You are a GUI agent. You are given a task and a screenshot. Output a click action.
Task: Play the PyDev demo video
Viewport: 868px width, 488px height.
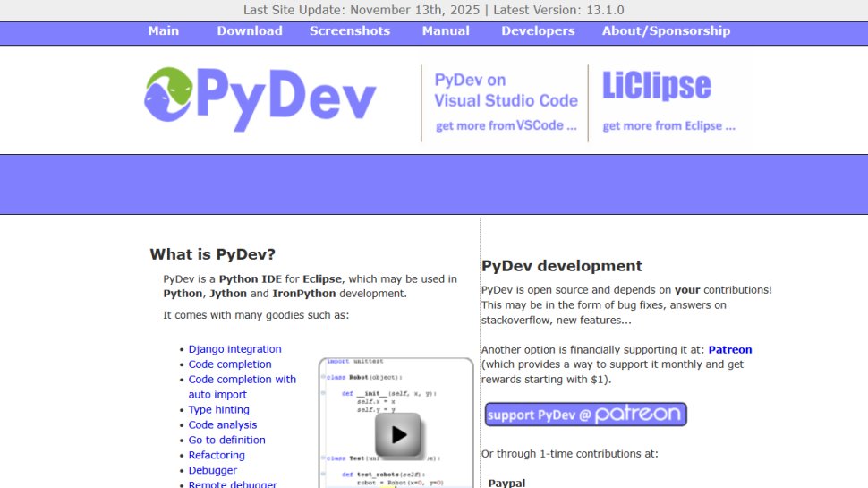[398, 435]
